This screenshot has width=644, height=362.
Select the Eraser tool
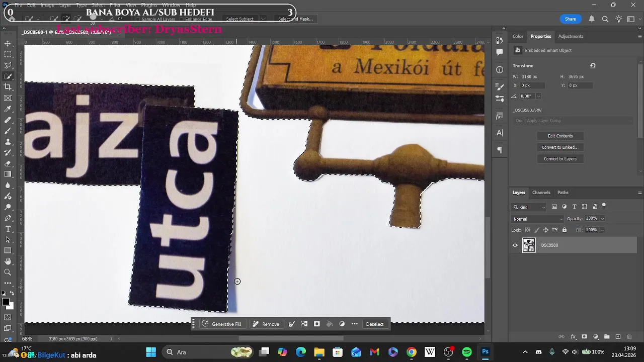pos(8,163)
